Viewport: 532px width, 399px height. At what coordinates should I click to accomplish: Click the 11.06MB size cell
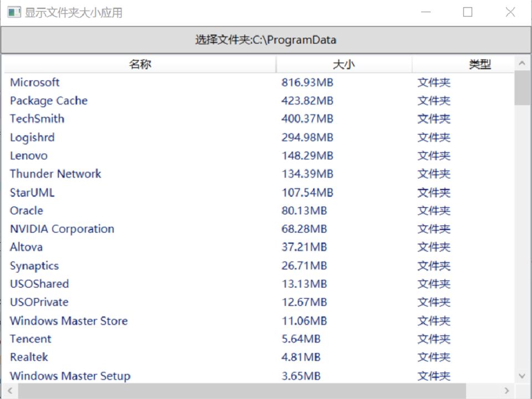(304, 321)
